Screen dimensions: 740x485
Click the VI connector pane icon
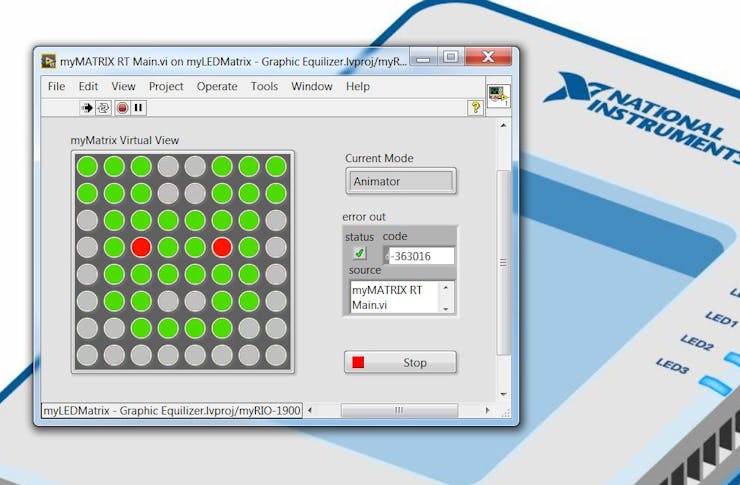pos(498,96)
